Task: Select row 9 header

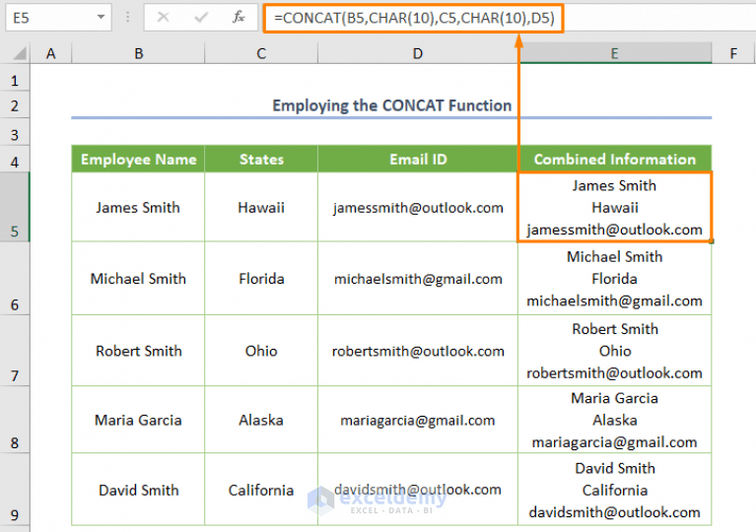Action: click(15, 489)
